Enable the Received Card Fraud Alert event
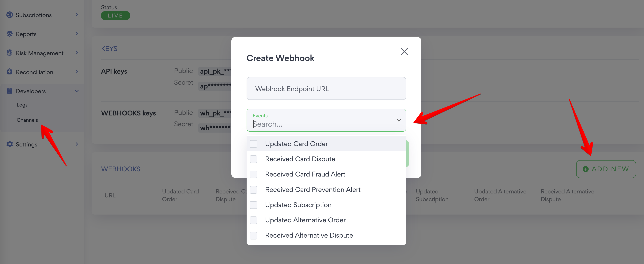Viewport: 644px width, 264px height. coord(253,174)
